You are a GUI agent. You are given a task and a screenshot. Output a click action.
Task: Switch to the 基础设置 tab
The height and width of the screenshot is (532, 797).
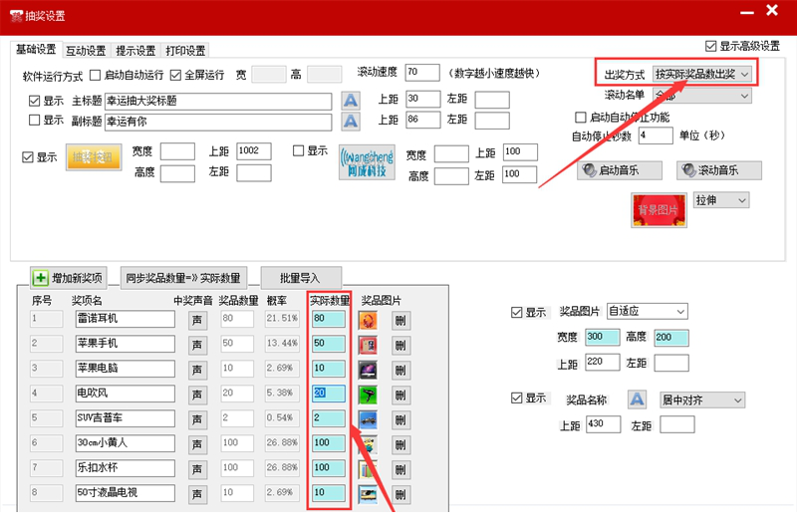pyautogui.click(x=36, y=49)
